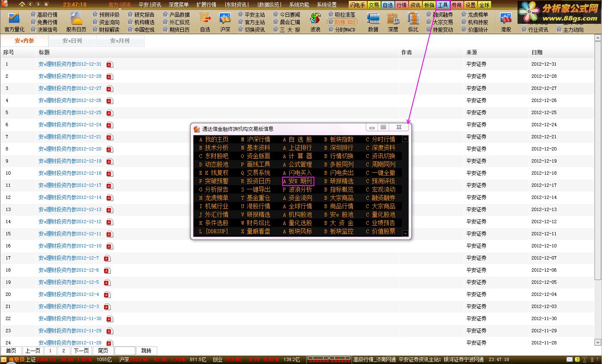Click the 免费行情 toolbar item
Screen dimensions: 602x364
(x=44, y=22)
